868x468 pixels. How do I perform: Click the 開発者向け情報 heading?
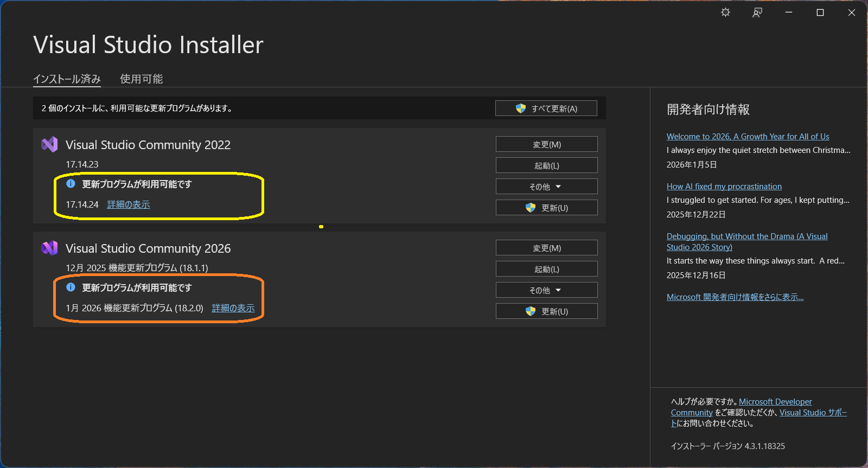point(708,110)
